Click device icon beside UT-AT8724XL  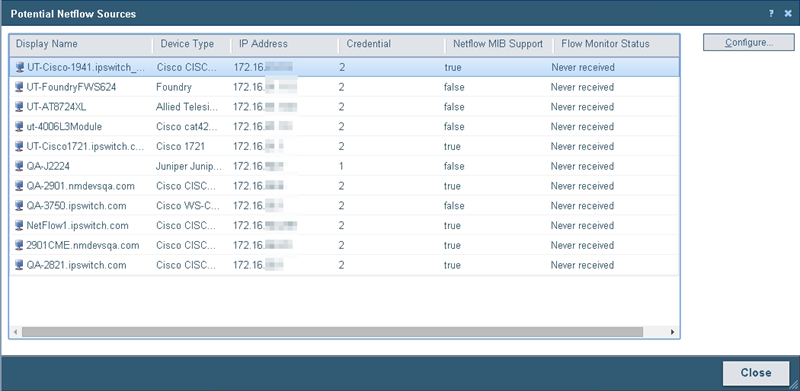tap(19, 107)
